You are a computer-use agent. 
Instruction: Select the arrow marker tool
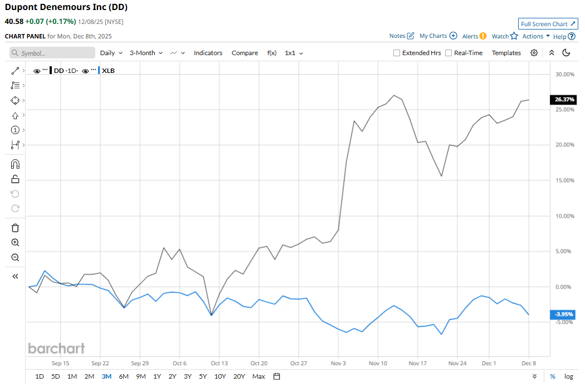coord(15,116)
